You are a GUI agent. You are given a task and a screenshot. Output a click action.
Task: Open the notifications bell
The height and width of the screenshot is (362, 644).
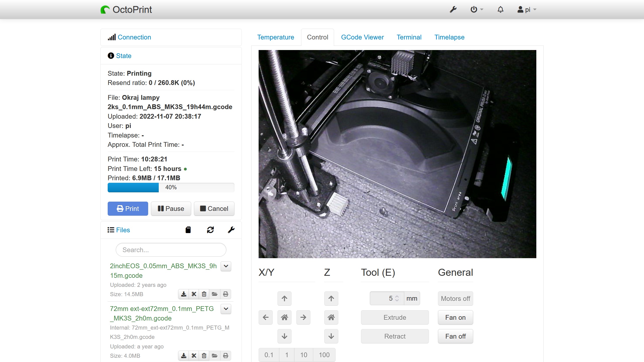click(500, 10)
